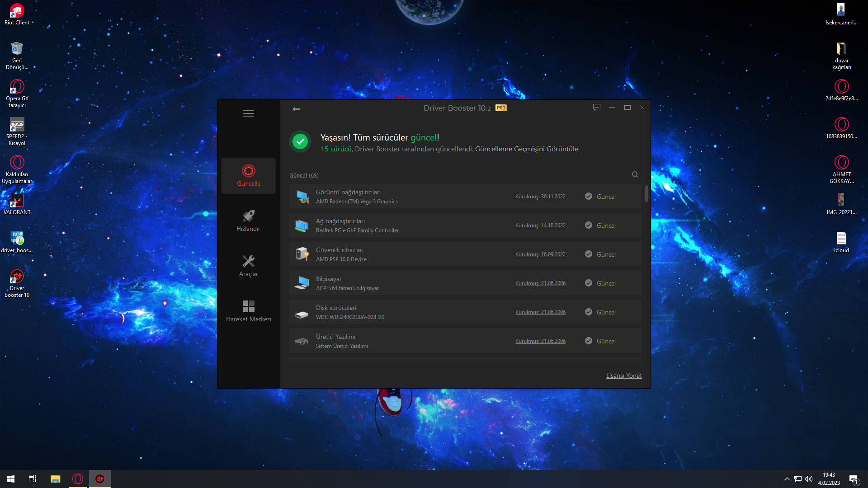Click Sistem Üretici Yazılımı install date link
The image size is (868, 488).
click(540, 341)
